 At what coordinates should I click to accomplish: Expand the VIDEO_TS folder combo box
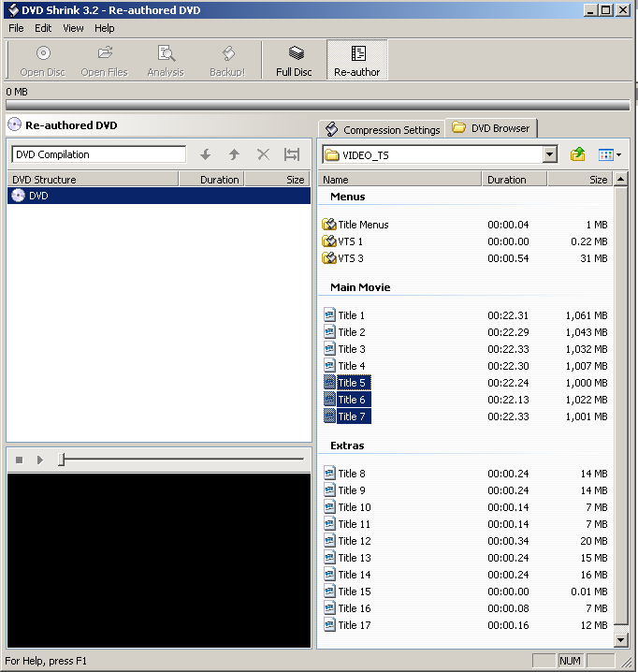[x=550, y=154]
